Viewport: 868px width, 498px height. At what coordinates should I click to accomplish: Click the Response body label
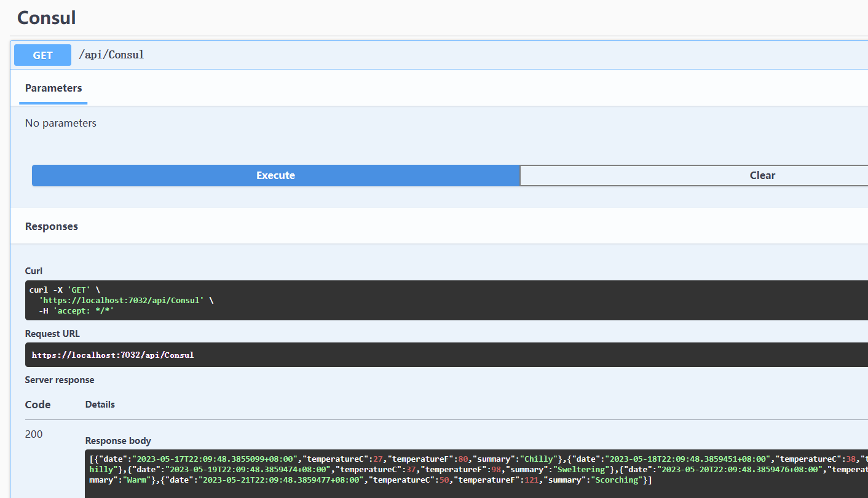[118, 440]
